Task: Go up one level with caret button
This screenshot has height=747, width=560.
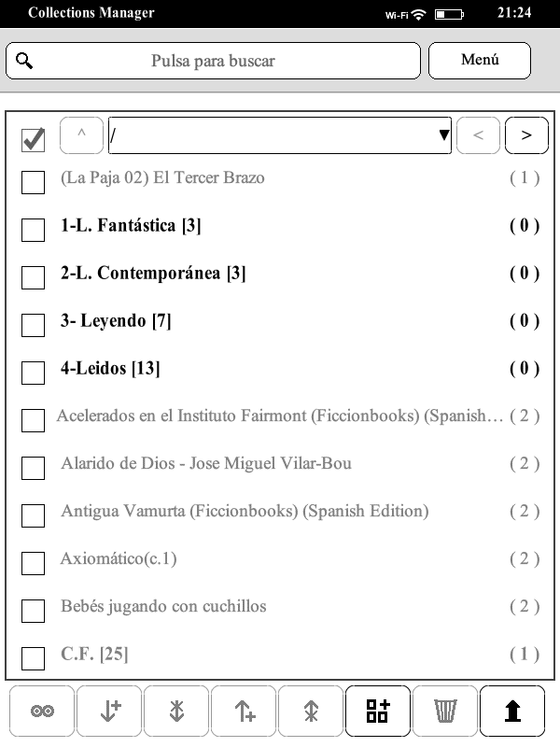Action: tap(81, 135)
